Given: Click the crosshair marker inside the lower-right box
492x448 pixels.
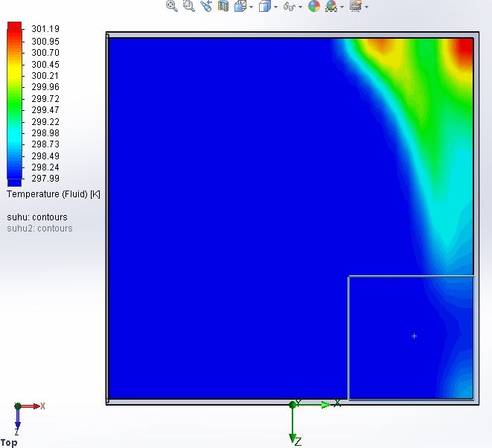Looking at the screenshot, I should tap(414, 336).
